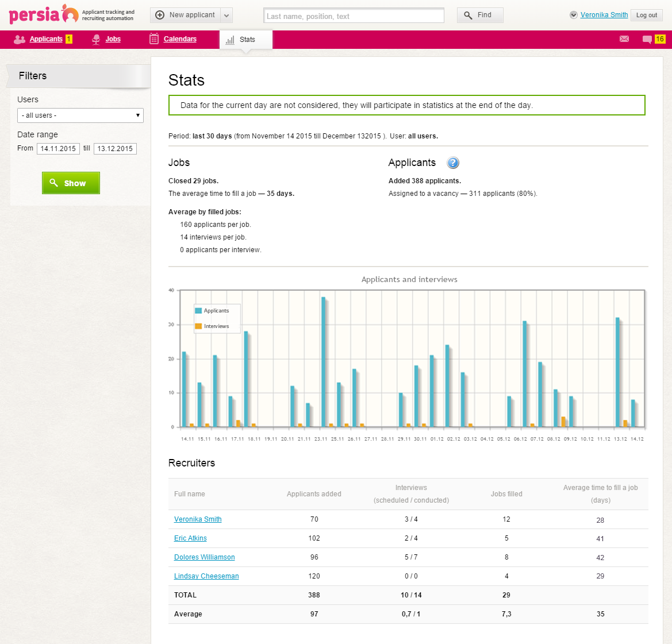
Task: Click the Average time to fill a job header
Action: coord(600,493)
